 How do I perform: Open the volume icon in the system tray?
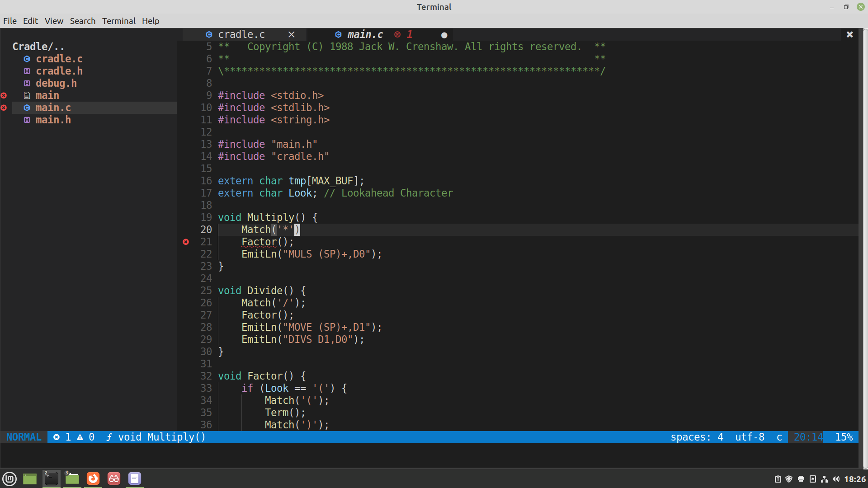coord(836,479)
